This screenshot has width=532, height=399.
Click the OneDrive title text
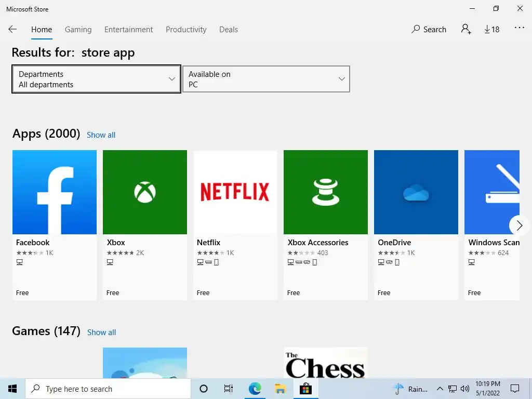click(x=395, y=243)
